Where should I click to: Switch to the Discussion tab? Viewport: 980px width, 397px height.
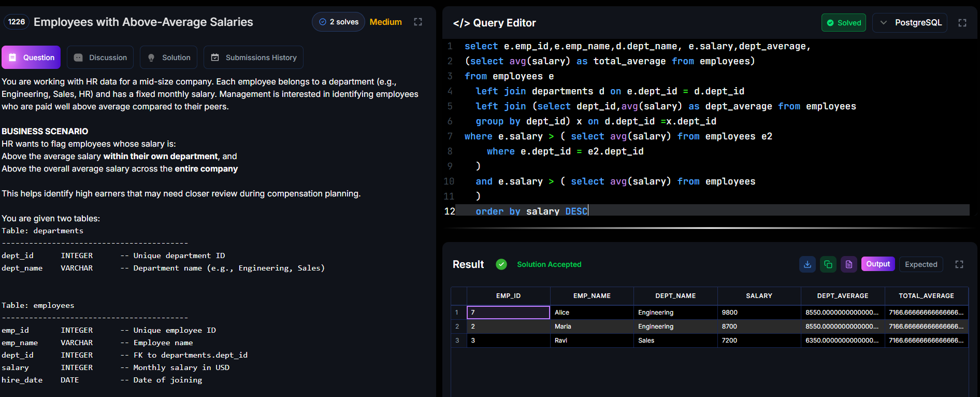pos(100,58)
